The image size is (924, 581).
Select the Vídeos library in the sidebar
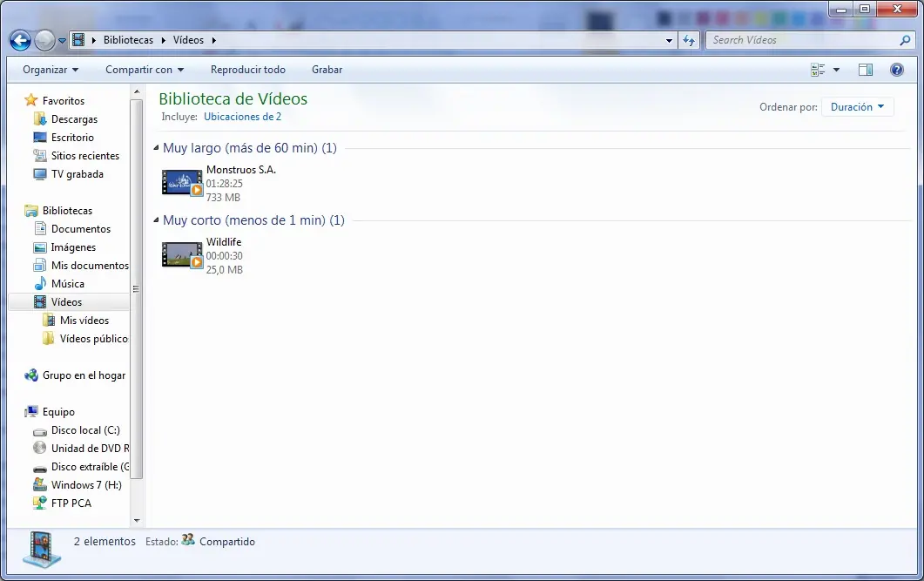(x=66, y=301)
